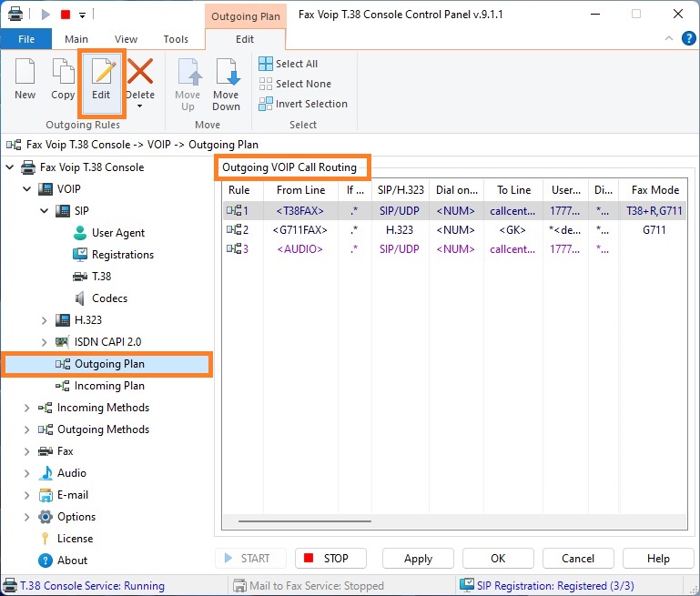Viewport: 700px width, 596px height.
Task: Open the File menu
Action: 26,39
